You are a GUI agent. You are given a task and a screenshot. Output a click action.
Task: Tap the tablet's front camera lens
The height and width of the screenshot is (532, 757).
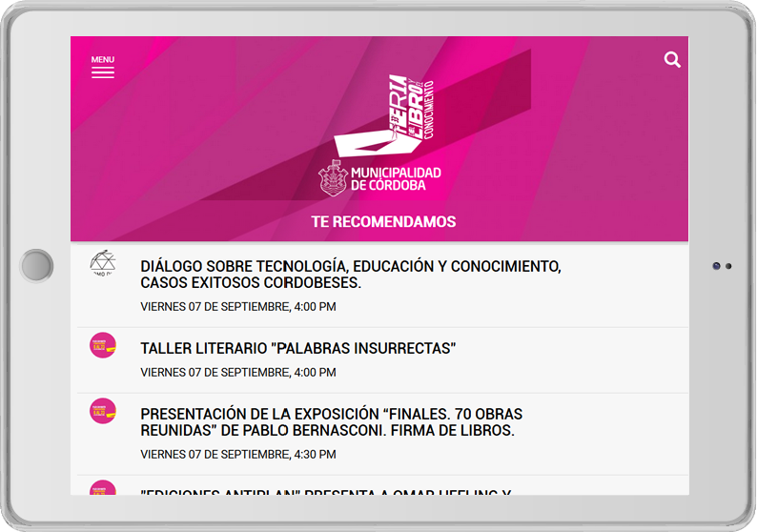[716, 266]
